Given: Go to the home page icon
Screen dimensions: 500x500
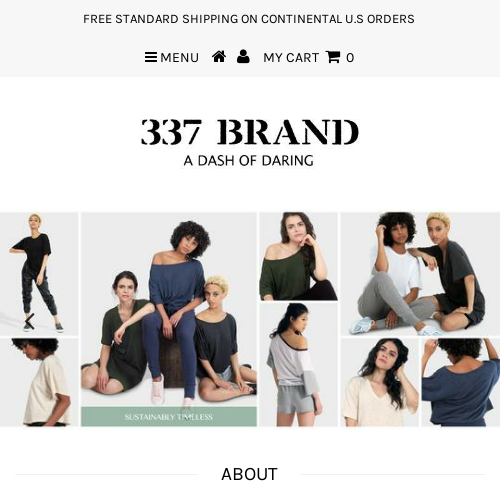Looking at the screenshot, I should [219, 56].
